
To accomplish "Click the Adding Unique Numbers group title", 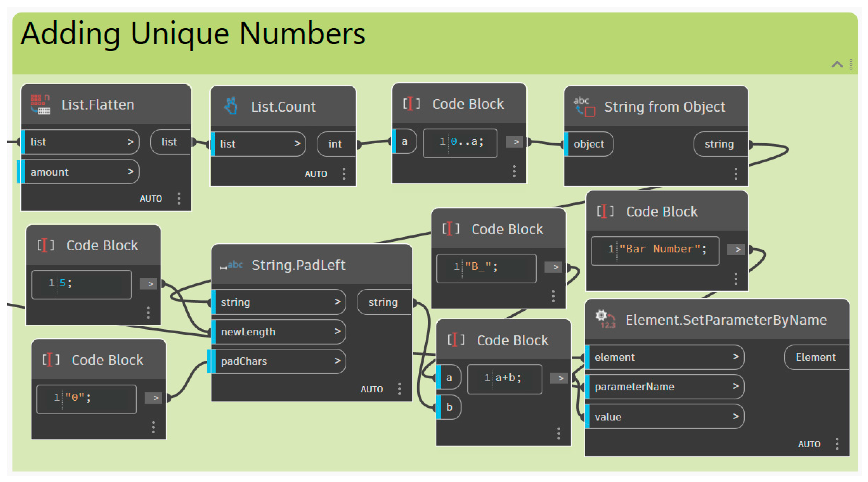I will coord(193,34).
